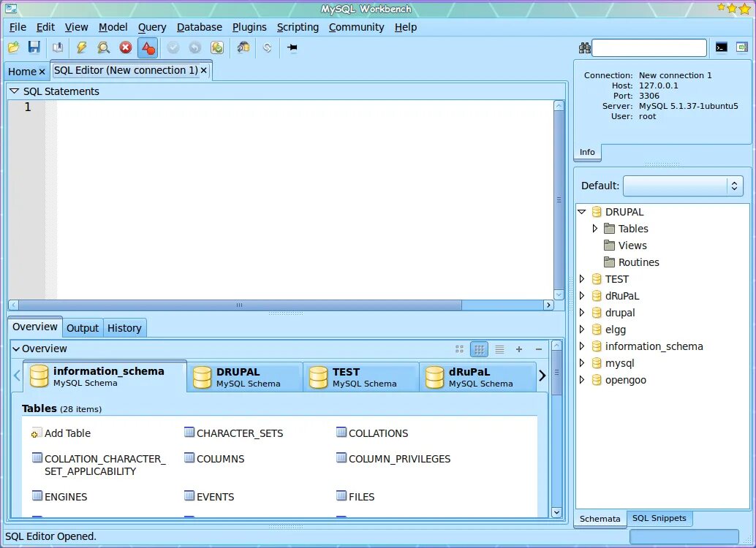Viewport: 756px width, 548px height.
Task: Click the black pin toolbar icon
Action: (x=292, y=47)
